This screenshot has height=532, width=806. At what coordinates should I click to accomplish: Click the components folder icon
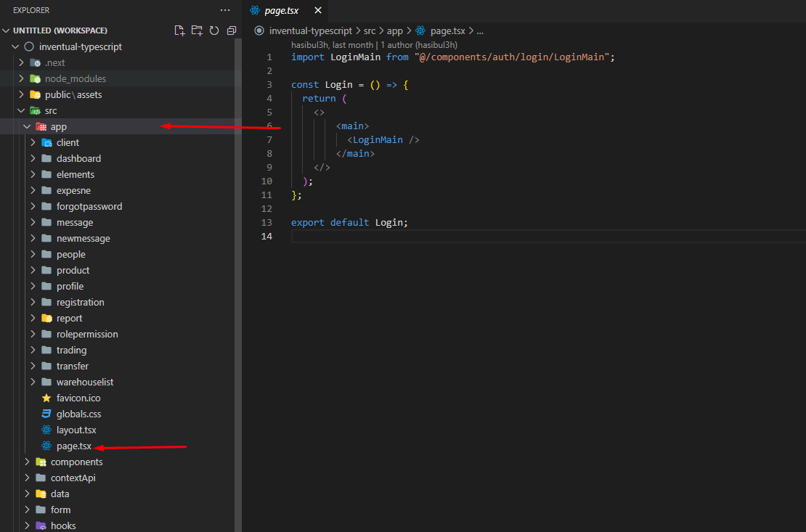click(x=41, y=462)
